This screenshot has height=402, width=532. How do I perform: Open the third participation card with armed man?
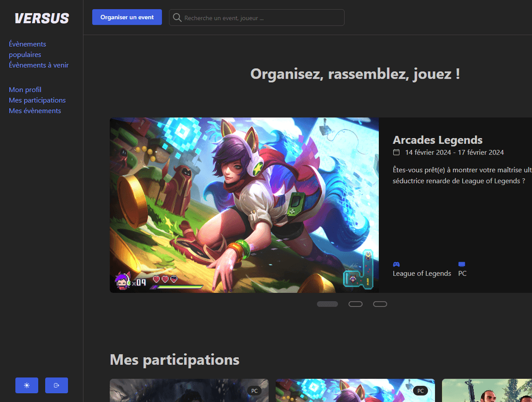(487, 391)
